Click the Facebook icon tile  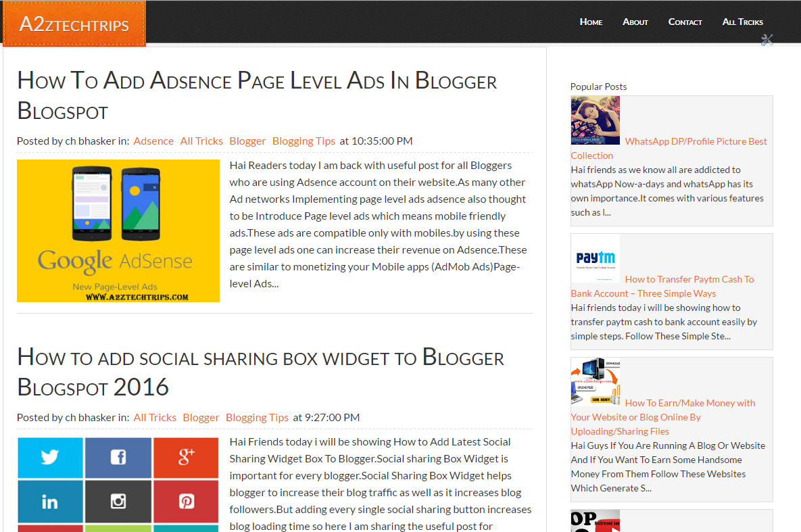click(118, 458)
